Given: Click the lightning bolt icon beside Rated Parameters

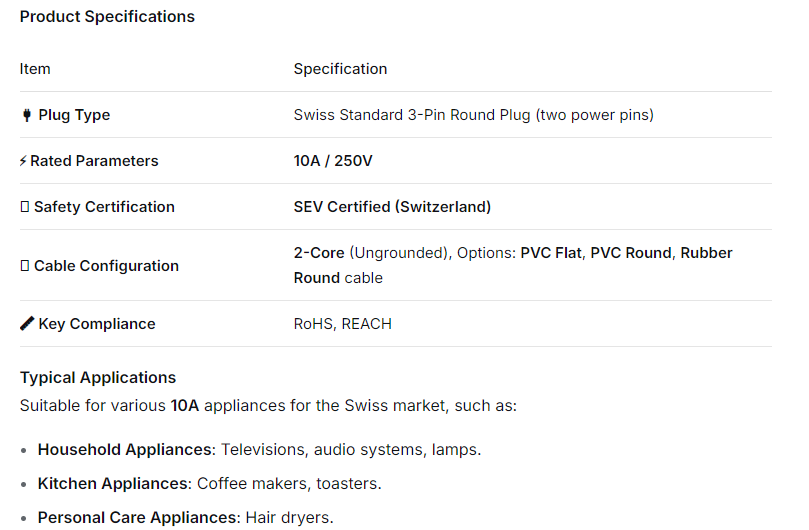Looking at the screenshot, I should tap(23, 161).
